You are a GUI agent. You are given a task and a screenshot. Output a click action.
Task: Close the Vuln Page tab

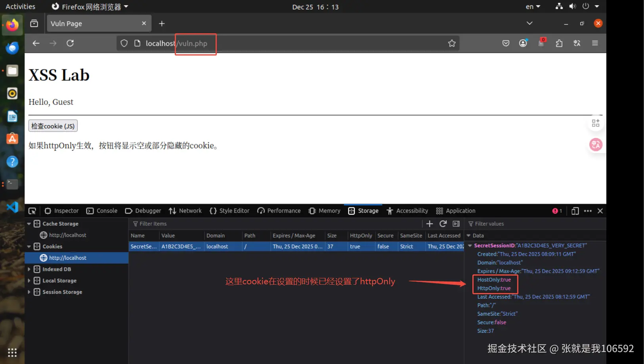pyautogui.click(x=144, y=23)
